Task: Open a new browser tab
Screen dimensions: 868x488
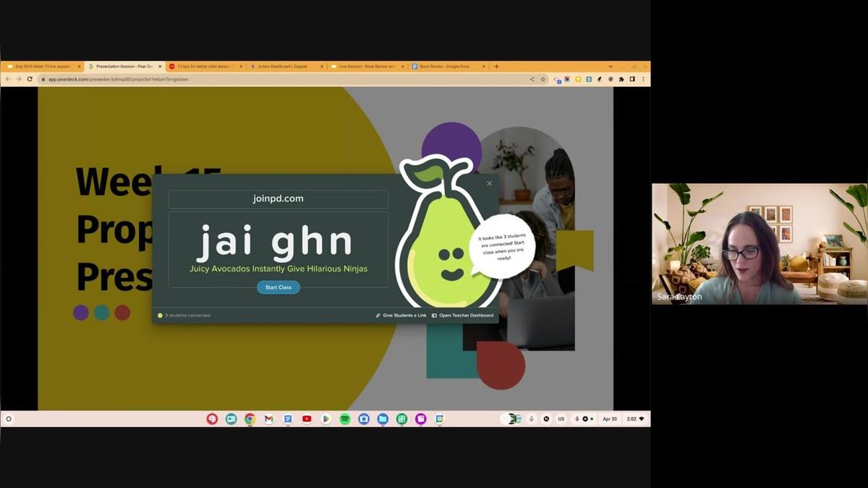Action: (496, 67)
